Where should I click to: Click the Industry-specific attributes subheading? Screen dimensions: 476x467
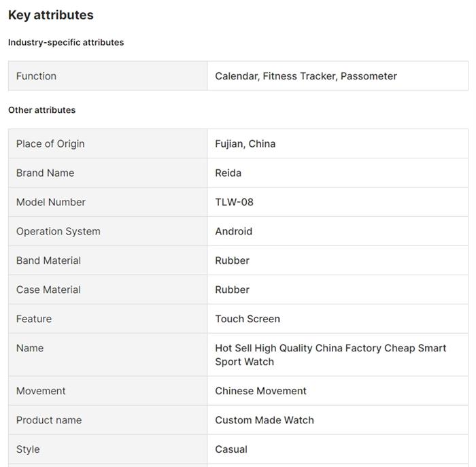coord(66,42)
